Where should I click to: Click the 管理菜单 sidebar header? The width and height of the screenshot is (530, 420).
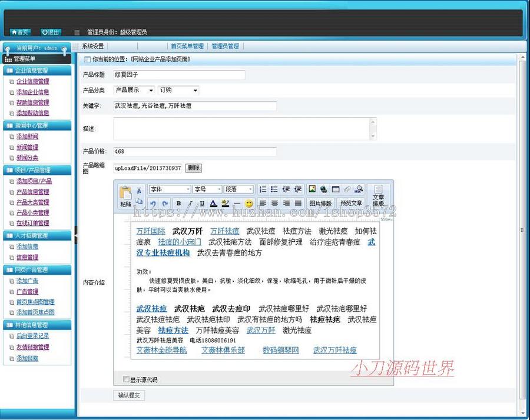click(x=37, y=59)
